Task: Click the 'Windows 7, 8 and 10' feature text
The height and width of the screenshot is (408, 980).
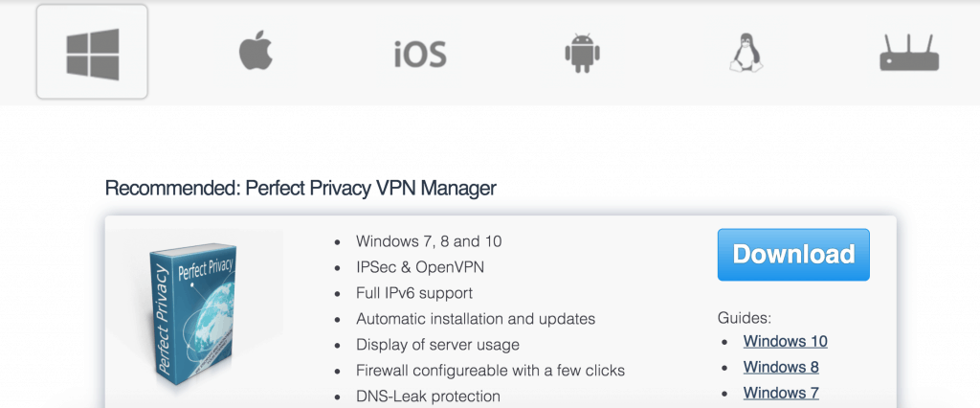Action: (x=429, y=241)
